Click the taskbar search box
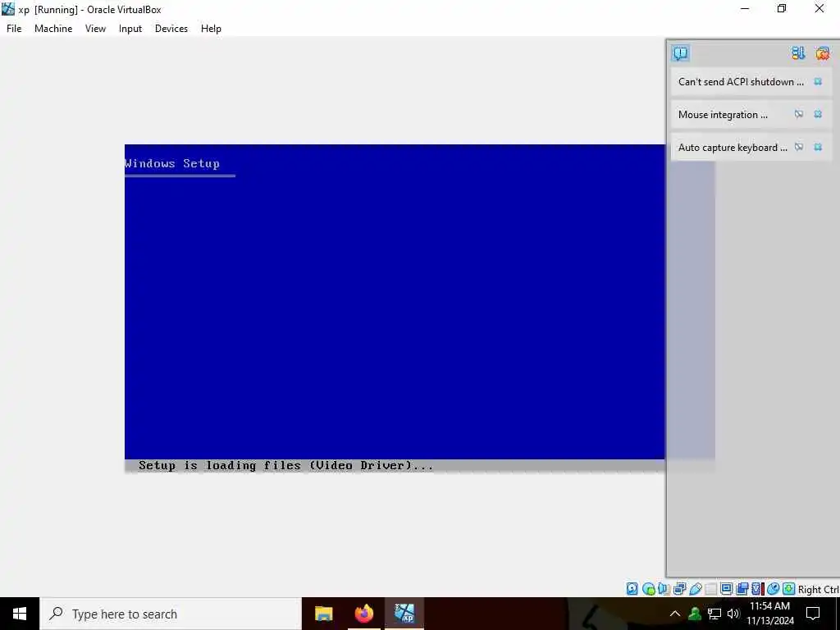The width and height of the screenshot is (840, 630). (x=171, y=614)
